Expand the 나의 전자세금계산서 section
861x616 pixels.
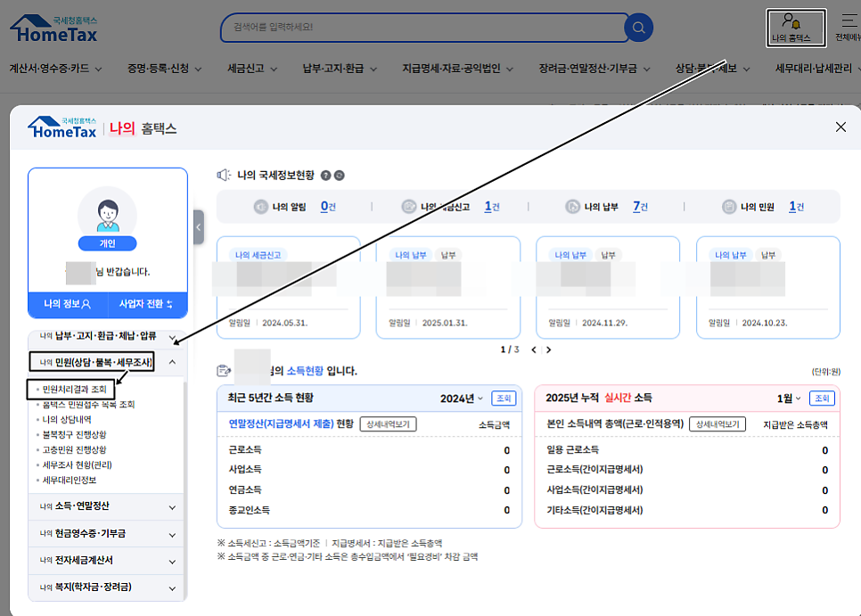pyautogui.click(x=105, y=560)
